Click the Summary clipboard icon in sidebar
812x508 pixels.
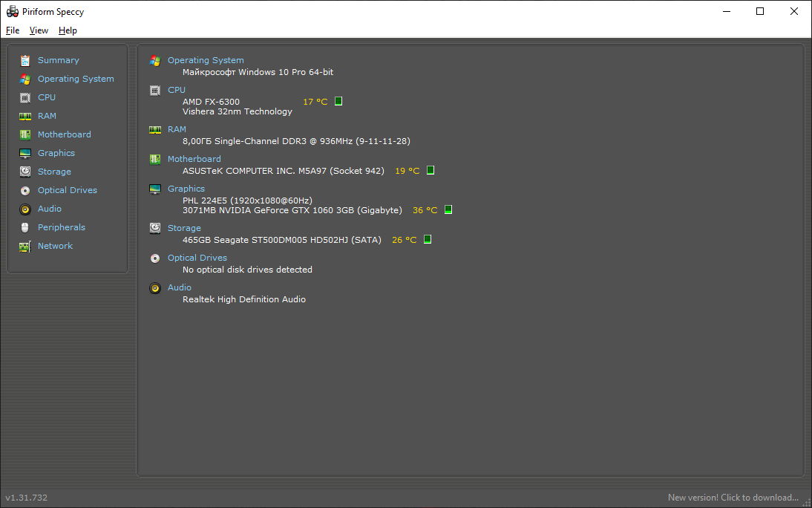click(x=24, y=61)
